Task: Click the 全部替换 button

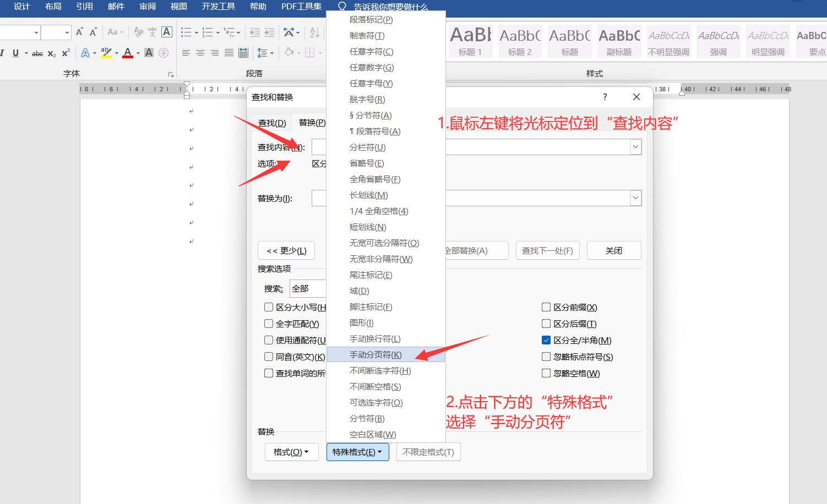Action: coord(476,250)
